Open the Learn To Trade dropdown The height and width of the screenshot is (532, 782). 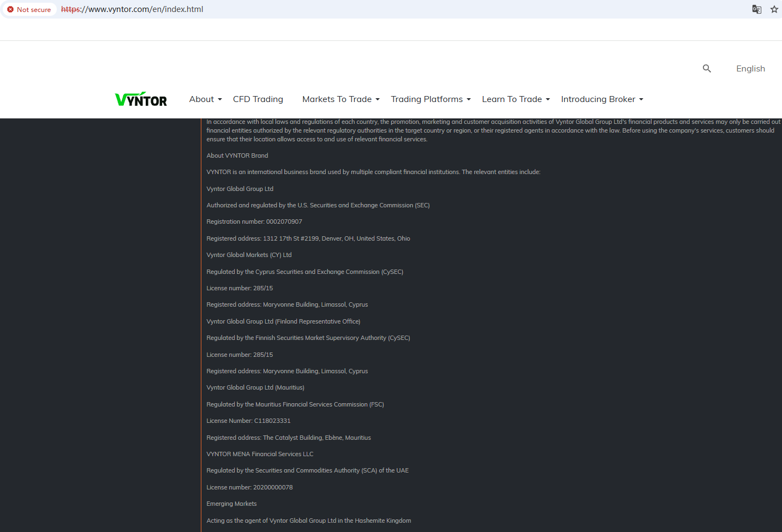[x=516, y=99]
